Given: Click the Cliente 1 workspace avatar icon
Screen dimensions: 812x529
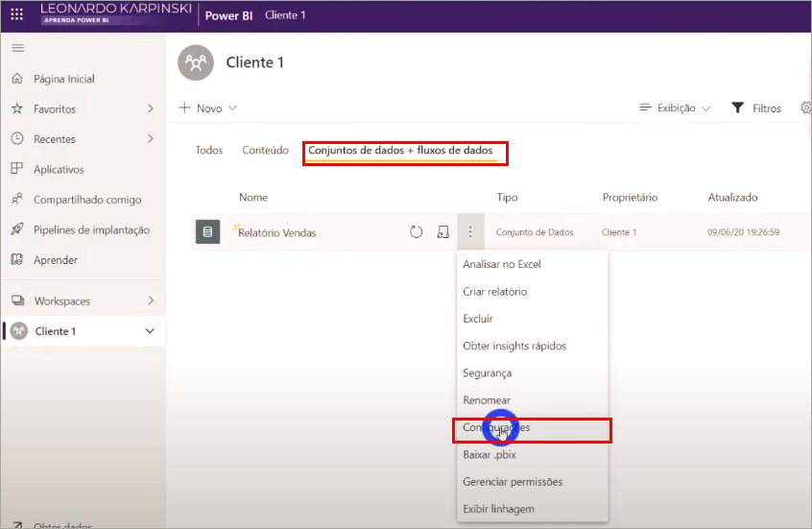Looking at the screenshot, I should coord(196,63).
